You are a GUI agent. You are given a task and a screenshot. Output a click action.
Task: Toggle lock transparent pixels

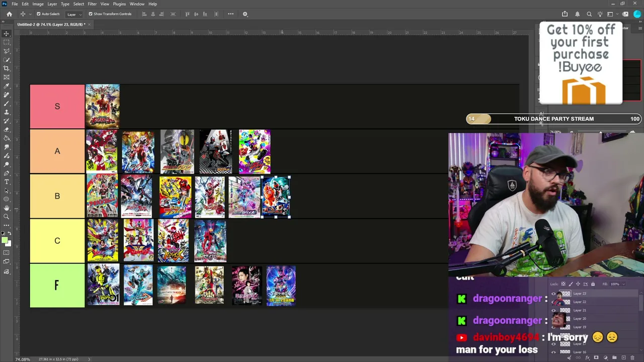[x=563, y=284]
